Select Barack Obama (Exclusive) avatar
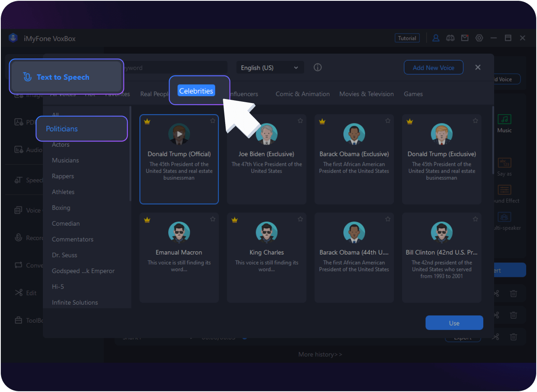Screen dimensions: 537x392 354,134
